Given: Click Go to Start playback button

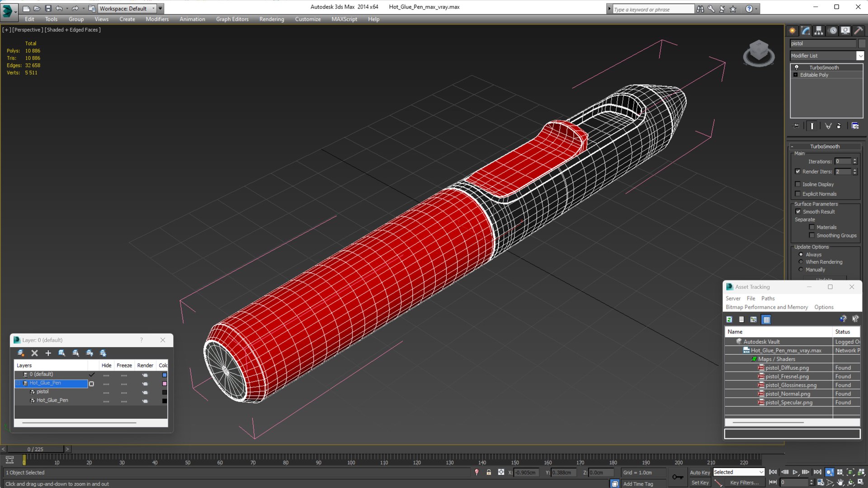Looking at the screenshot, I should tap(773, 472).
